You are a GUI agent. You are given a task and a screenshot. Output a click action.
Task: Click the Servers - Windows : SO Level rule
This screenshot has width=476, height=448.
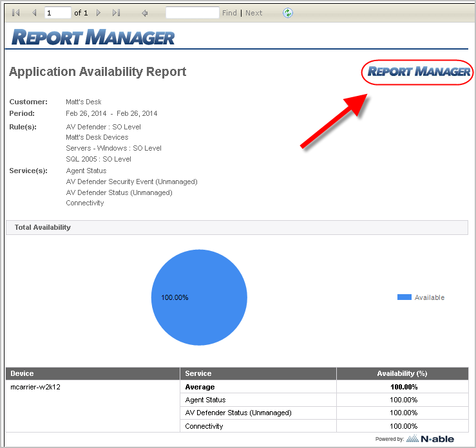[113, 148]
